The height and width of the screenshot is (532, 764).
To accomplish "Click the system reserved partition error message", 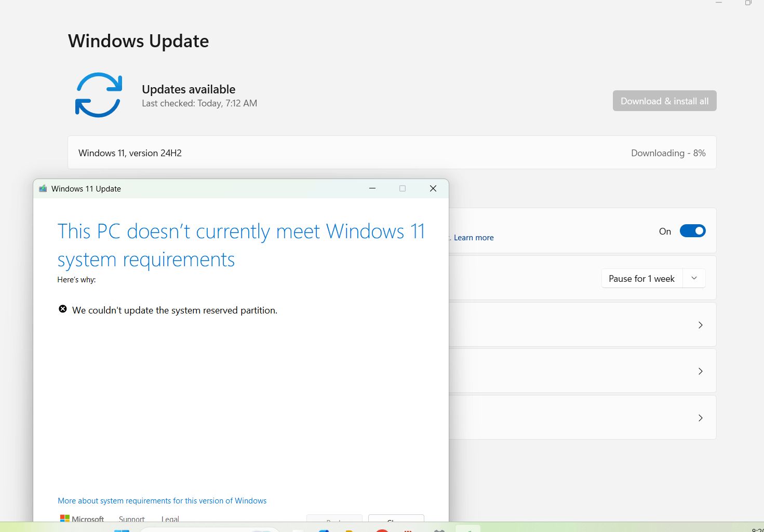I will [175, 310].
